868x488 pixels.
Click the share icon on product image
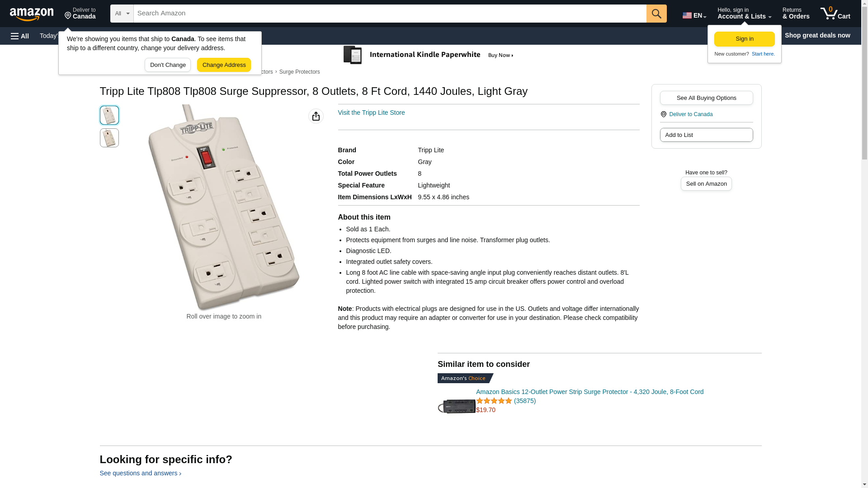click(x=316, y=116)
